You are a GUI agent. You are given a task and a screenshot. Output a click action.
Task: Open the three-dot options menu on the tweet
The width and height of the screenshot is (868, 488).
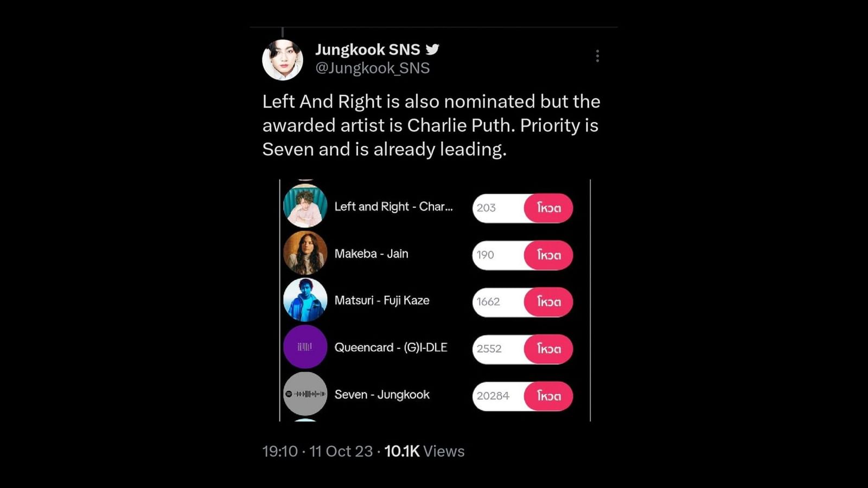(597, 56)
